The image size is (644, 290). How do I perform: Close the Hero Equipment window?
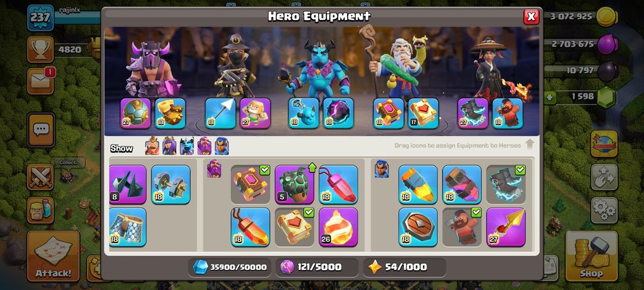531,16
